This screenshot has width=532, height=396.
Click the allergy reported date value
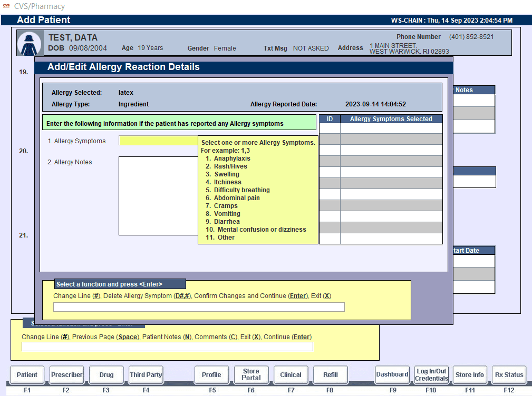pyautogui.click(x=375, y=104)
